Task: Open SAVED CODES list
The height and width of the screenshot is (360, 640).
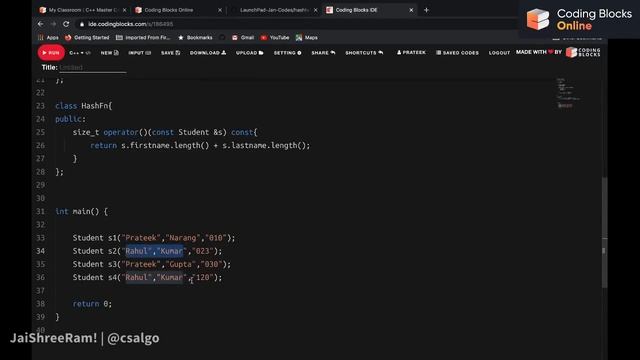Action: pos(457,53)
